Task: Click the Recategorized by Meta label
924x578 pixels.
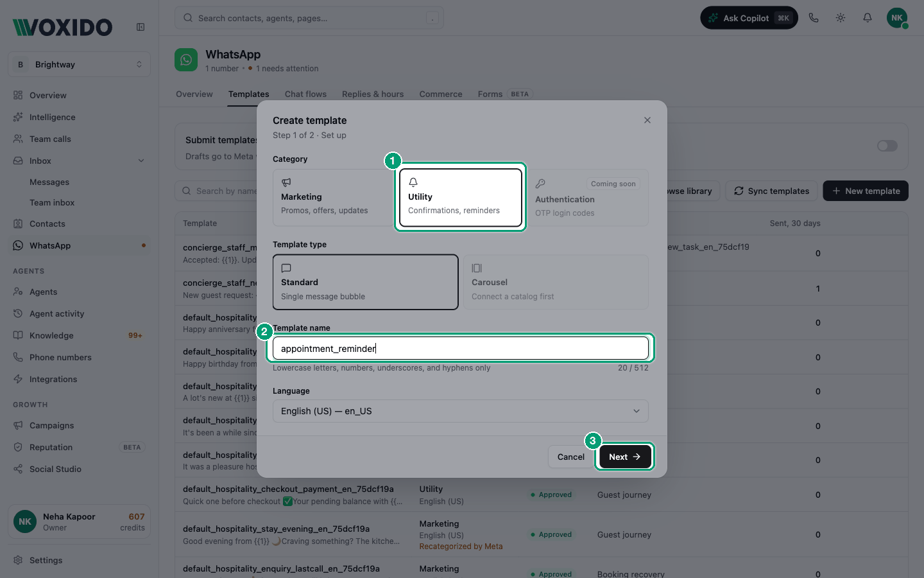Action: coord(461,547)
